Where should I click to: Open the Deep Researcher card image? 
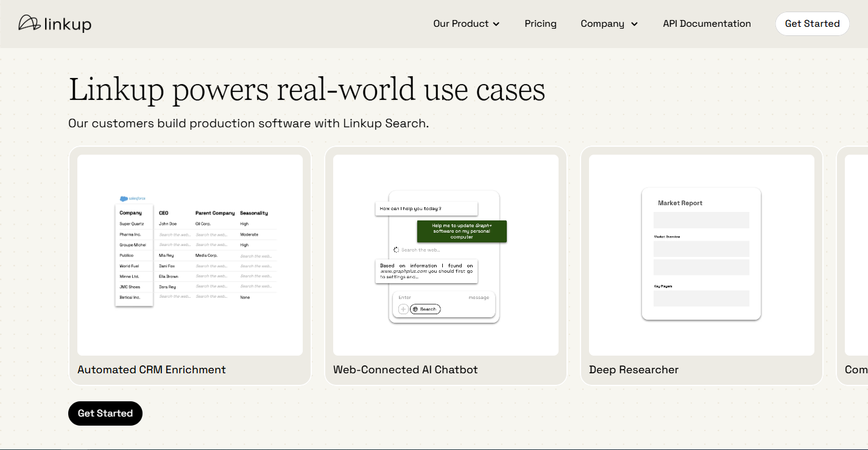coord(702,255)
